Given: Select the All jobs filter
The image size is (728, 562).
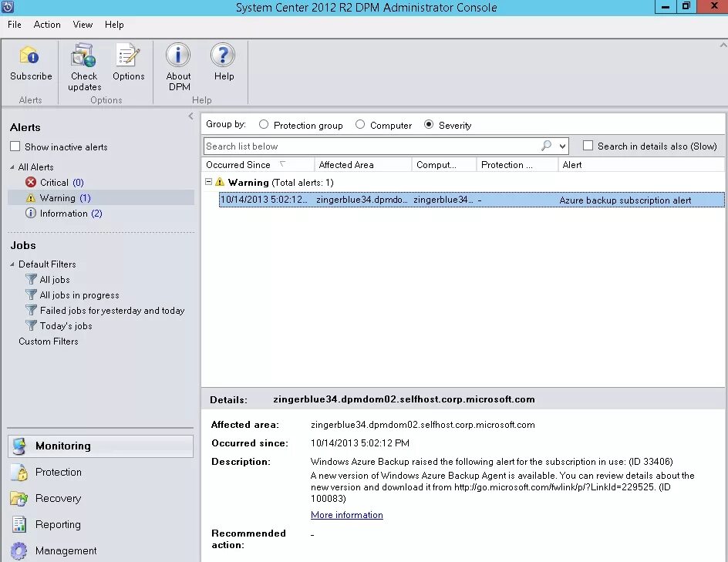Looking at the screenshot, I should 55,279.
